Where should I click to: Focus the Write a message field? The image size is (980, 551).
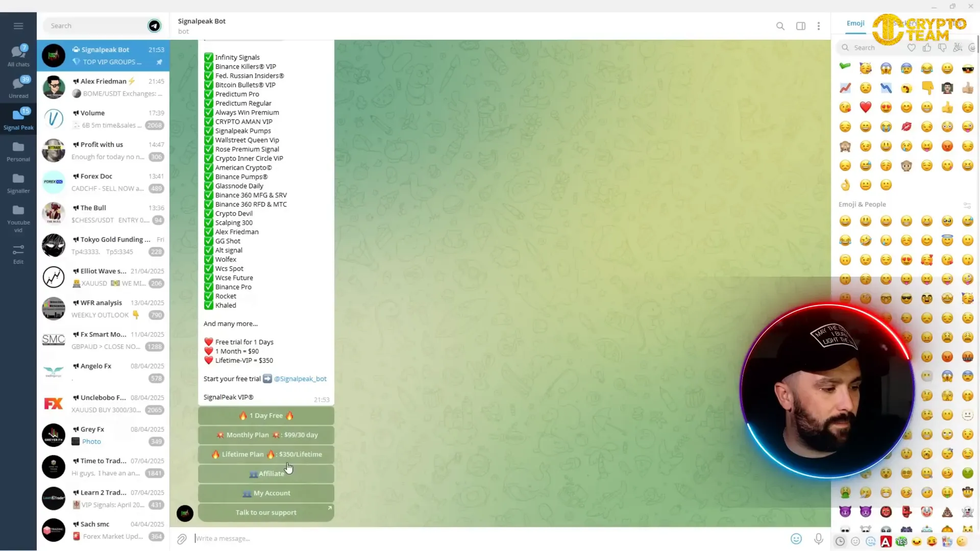pos(490,539)
